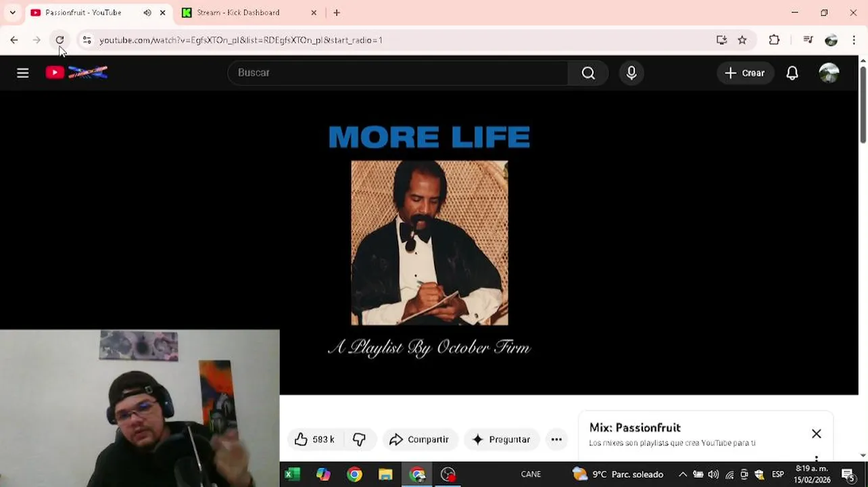Image resolution: width=868 pixels, height=487 pixels.
Task: Open Copilot from the taskbar
Action: (x=323, y=475)
